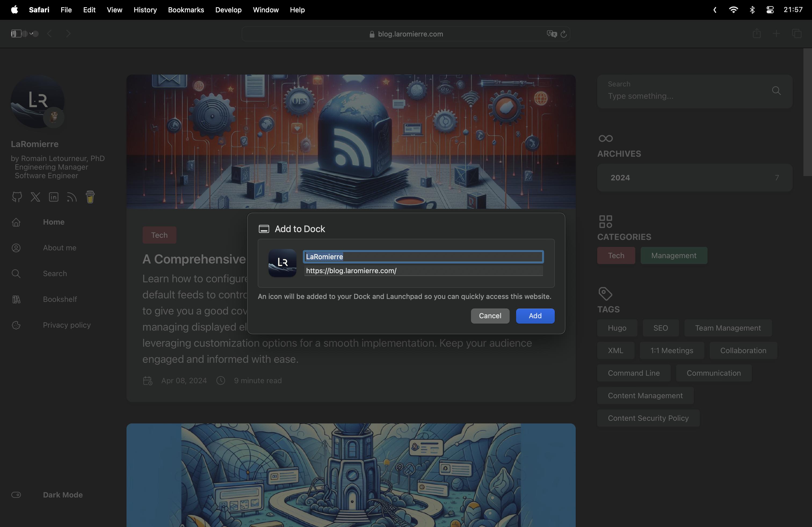Click the search magnifier icon in widget
Viewport: 812px width, 527px height.
tap(776, 91)
